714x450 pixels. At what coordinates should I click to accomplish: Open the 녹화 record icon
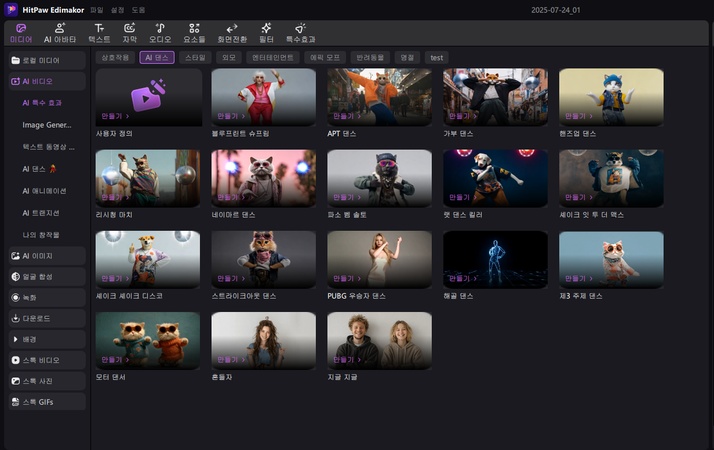point(15,297)
